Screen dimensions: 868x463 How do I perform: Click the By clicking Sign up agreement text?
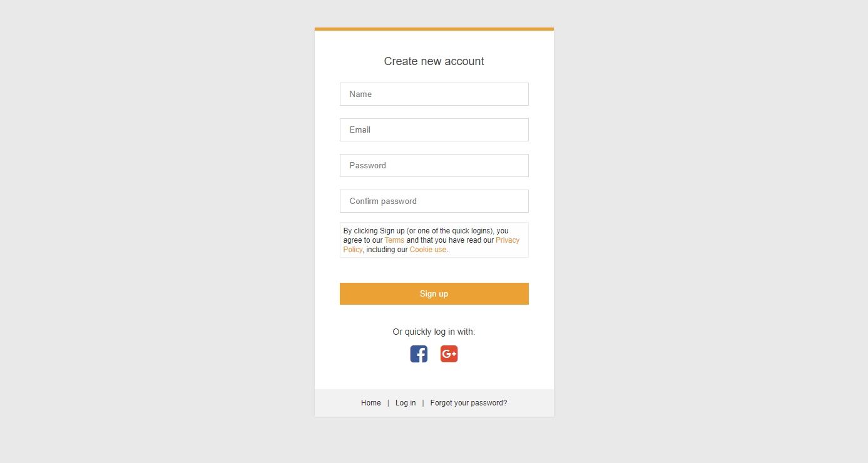[x=434, y=240]
